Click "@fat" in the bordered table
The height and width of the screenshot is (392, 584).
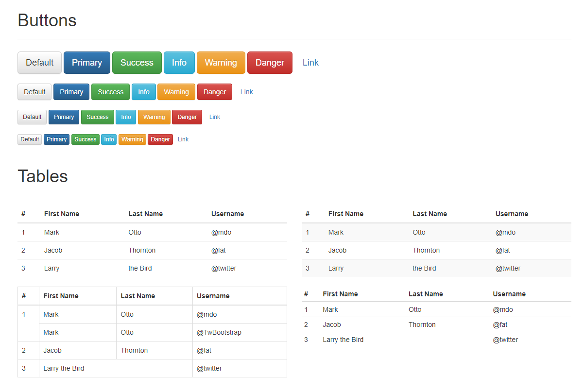click(204, 350)
